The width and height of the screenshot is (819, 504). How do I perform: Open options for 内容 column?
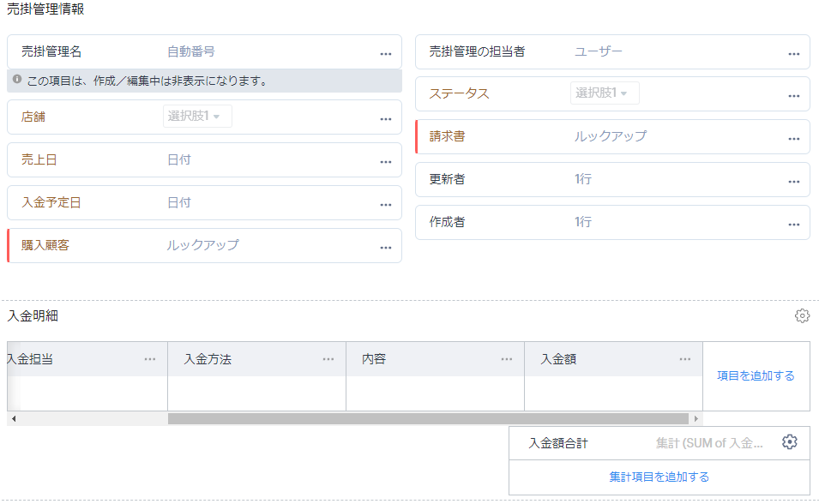(507, 359)
